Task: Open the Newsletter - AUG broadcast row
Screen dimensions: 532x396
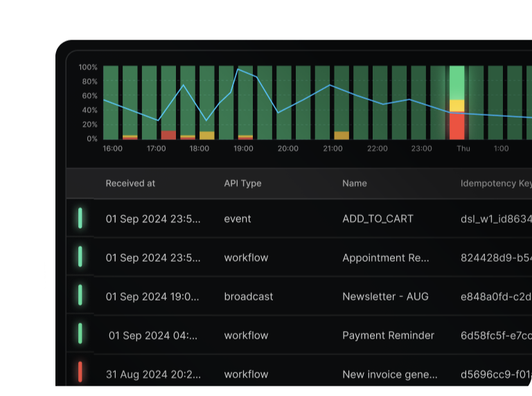Action: pyautogui.click(x=299, y=297)
